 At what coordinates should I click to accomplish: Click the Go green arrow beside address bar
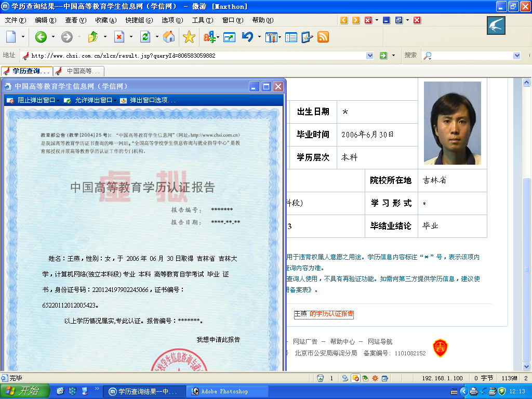tap(383, 55)
